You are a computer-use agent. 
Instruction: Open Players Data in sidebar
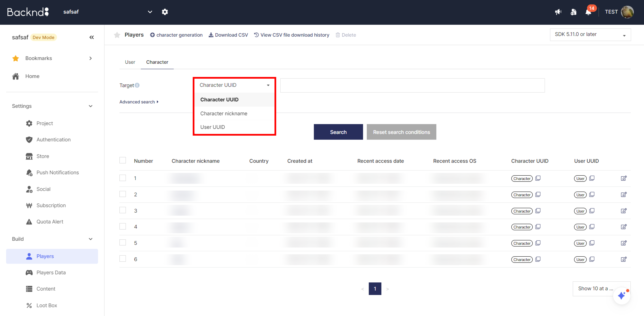click(52, 273)
